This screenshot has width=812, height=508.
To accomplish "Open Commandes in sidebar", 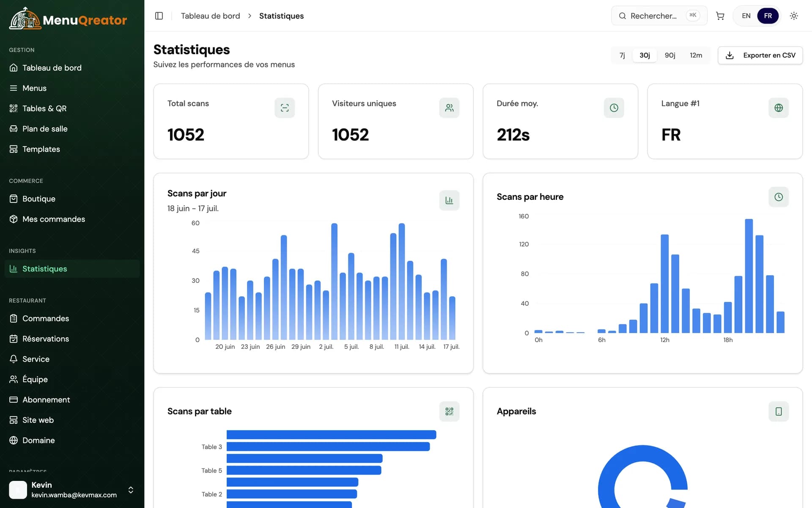I will pos(72,318).
